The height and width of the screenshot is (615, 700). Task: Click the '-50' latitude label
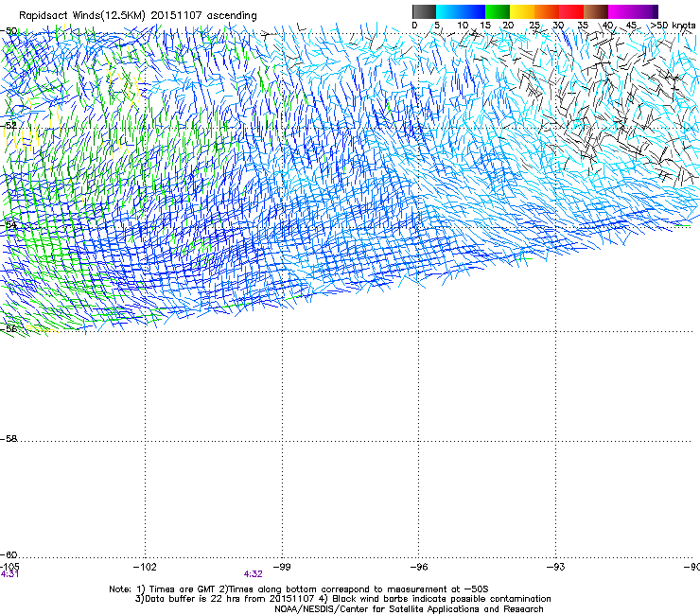tap(9, 31)
